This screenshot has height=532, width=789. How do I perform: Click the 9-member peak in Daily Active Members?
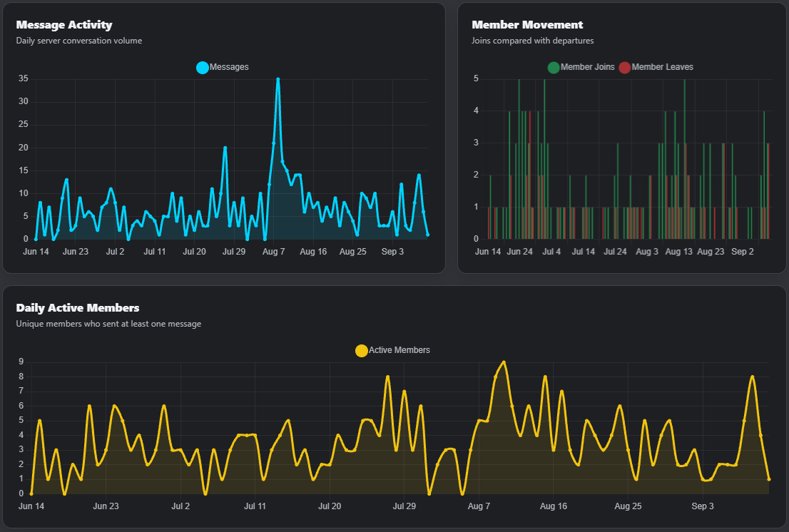click(x=504, y=362)
